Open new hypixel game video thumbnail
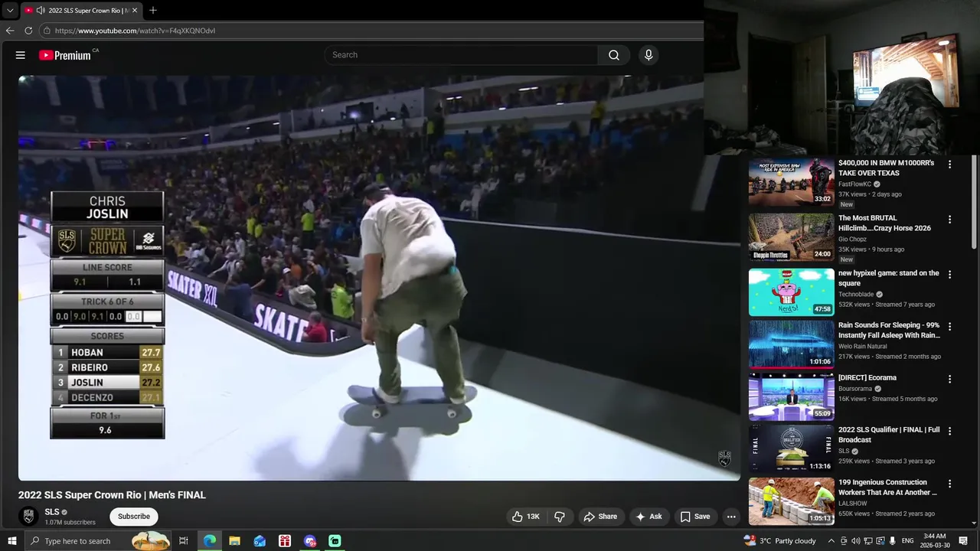The image size is (980, 551). point(792,292)
